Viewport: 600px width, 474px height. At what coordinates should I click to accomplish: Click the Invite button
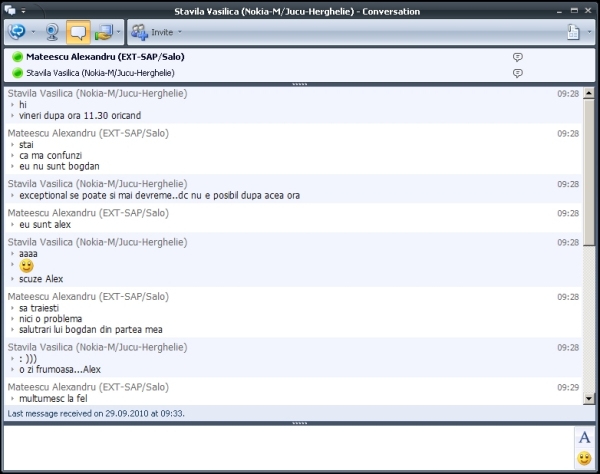pos(154,31)
